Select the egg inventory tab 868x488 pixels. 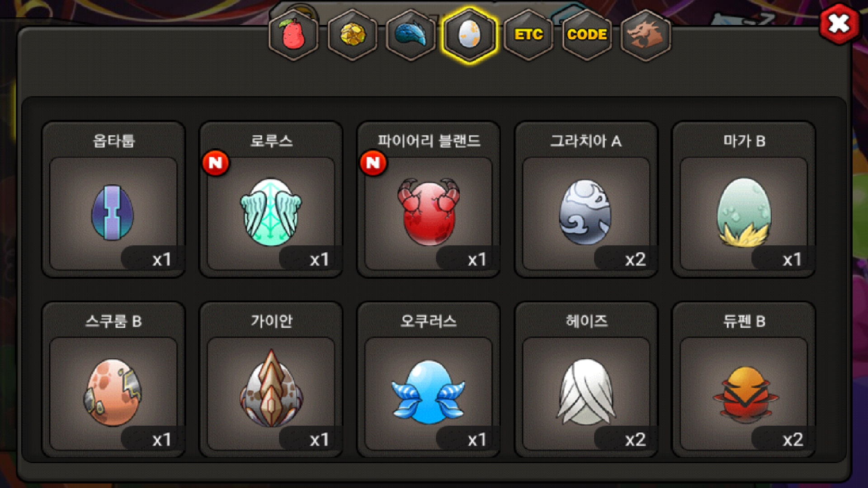[469, 35]
